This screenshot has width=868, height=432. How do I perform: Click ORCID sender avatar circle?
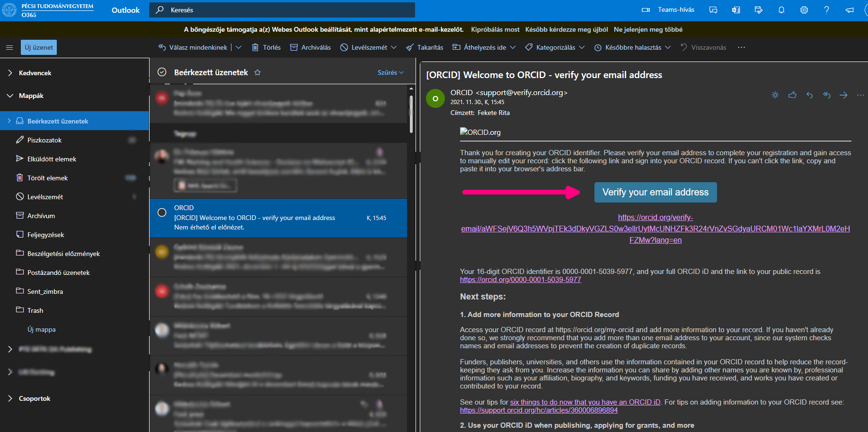tap(435, 98)
